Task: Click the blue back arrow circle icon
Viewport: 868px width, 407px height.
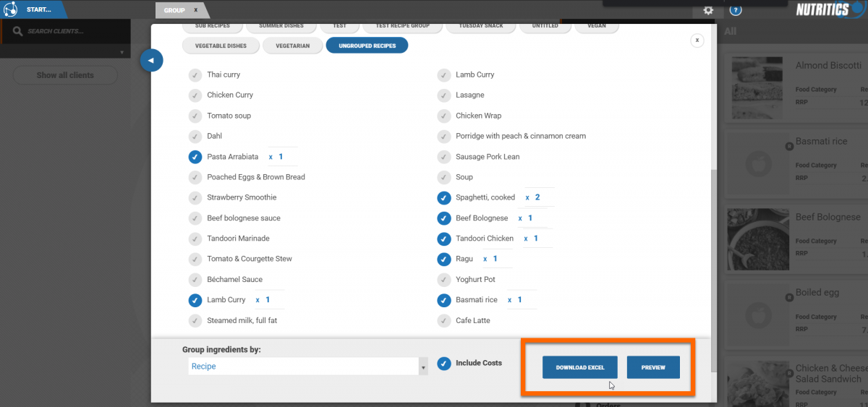Action: pos(151,60)
